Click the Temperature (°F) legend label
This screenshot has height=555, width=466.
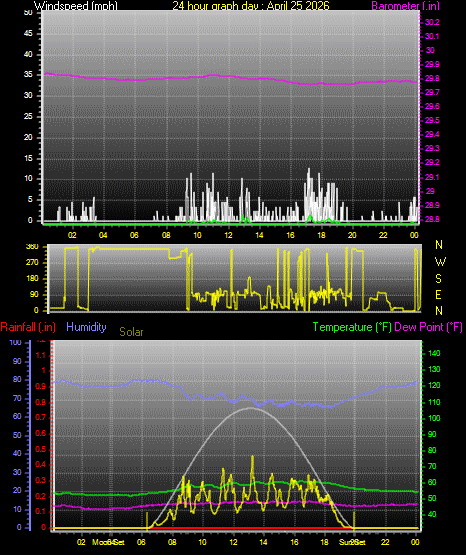coord(352,327)
